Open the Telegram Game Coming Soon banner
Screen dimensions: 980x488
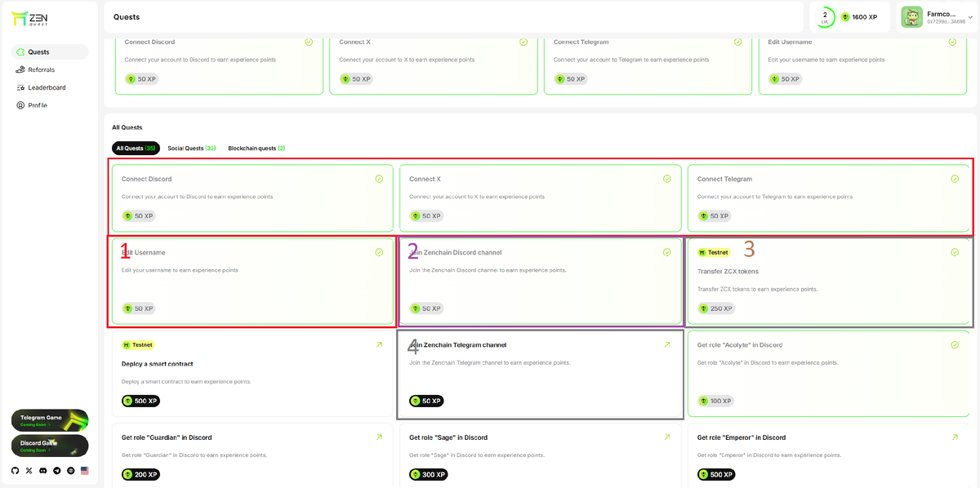pyautogui.click(x=50, y=419)
